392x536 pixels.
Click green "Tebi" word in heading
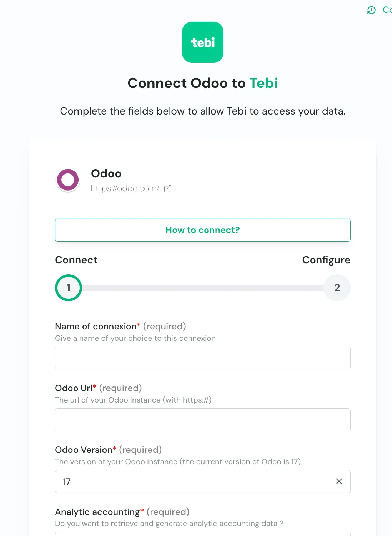[x=263, y=83]
